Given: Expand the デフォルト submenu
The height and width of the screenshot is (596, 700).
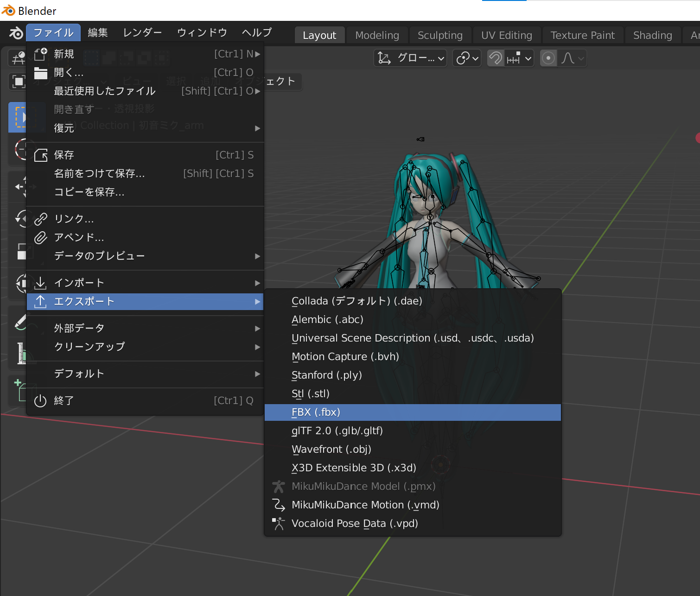Looking at the screenshot, I should pyautogui.click(x=146, y=374).
